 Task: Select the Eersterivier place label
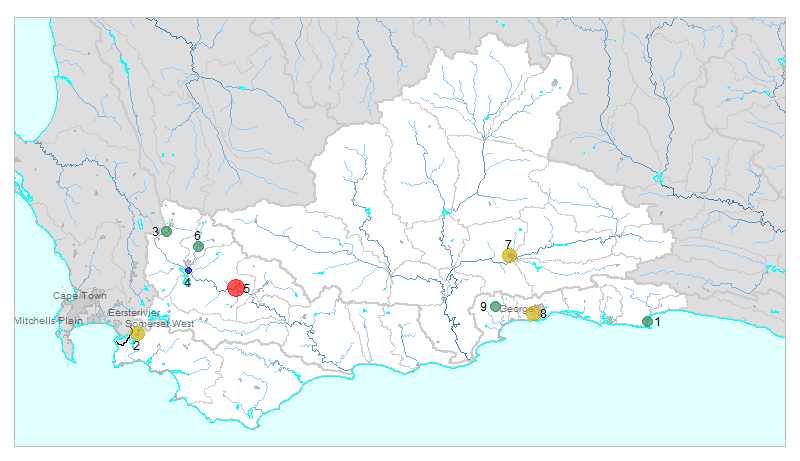tap(133, 313)
